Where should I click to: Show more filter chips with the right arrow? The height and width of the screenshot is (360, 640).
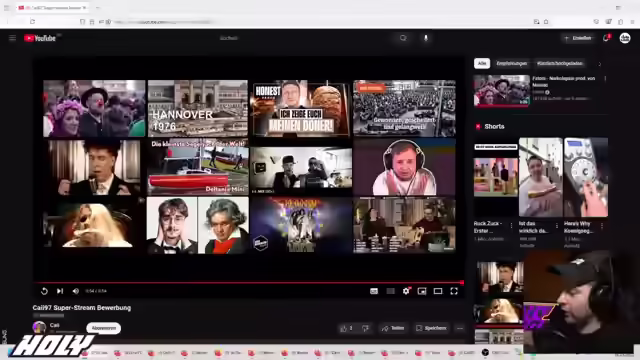600,64
